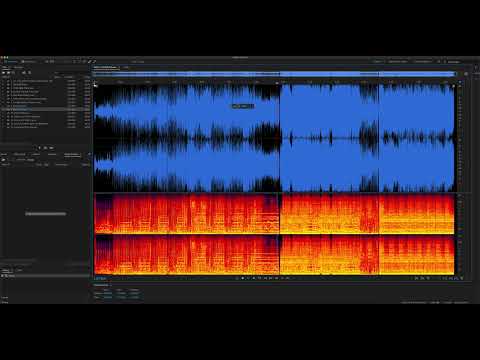Toggle loop playback in Files panel preview
Image resolution: width=480 pixels, height=360 pixels.
46,148
